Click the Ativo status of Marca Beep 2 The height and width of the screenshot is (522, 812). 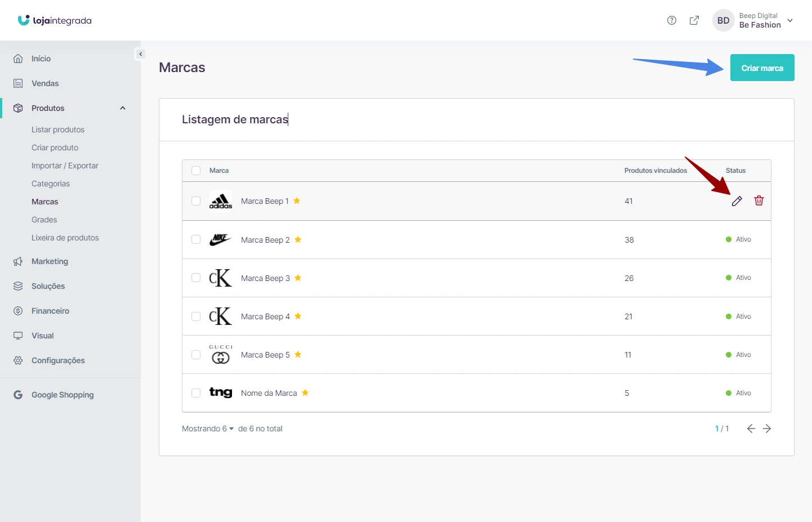click(x=739, y=239)
